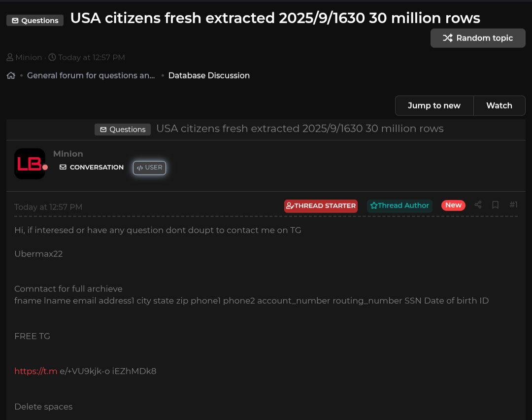
Task: Click the THREAD STARTER badge
Action: click(321, 206)
